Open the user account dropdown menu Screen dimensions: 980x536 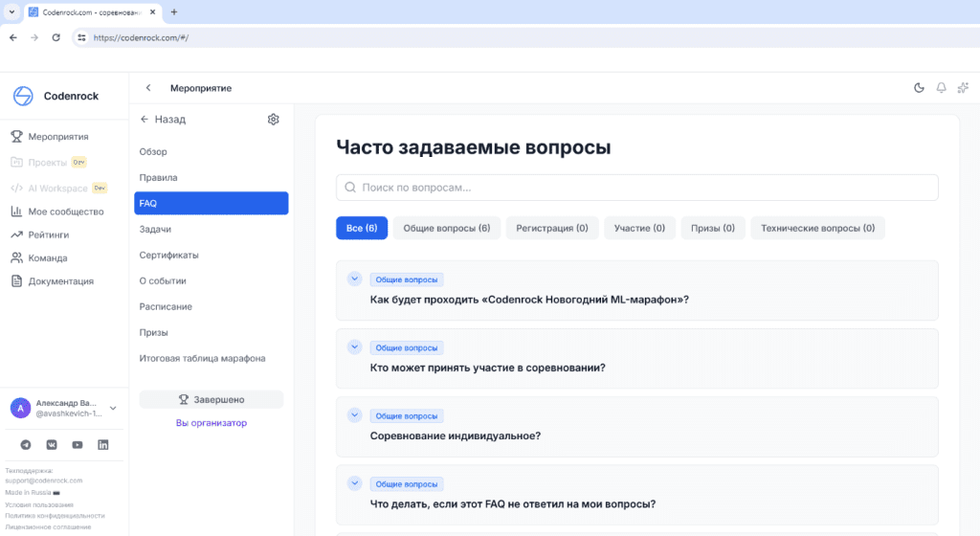[113, 408]
